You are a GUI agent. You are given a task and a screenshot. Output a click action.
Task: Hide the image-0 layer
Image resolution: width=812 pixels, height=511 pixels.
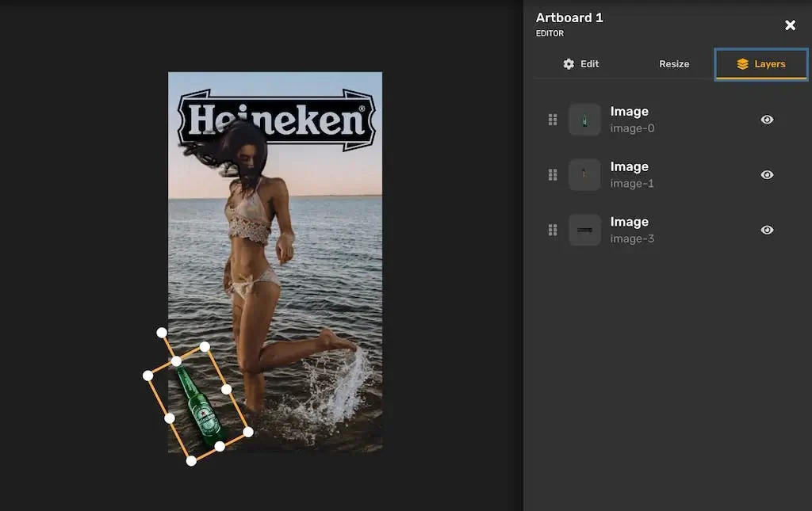[767, 120]
